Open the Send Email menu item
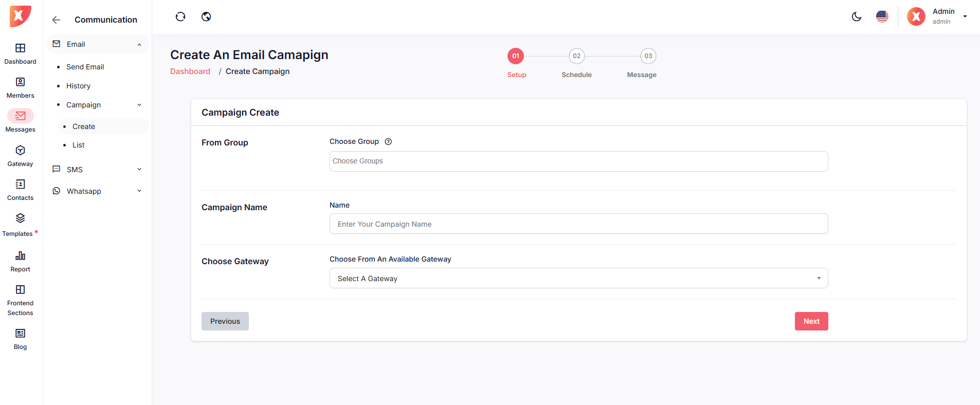This screenshot has width=980, height=405. [x=85, y=67]
